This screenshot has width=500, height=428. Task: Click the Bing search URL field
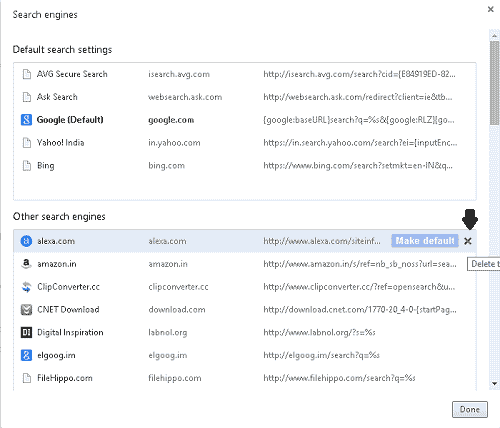pos(358,166)
